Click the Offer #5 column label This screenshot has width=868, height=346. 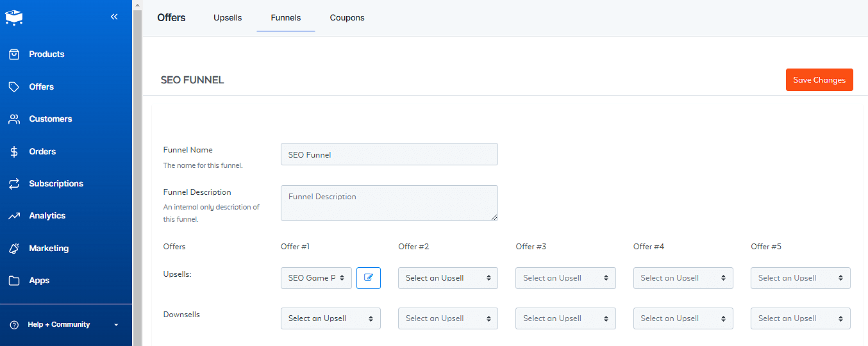click(766, 247)
